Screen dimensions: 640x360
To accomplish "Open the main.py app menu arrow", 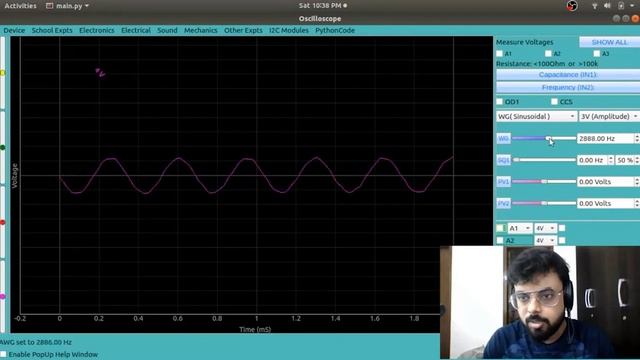I will click(87, 6).
